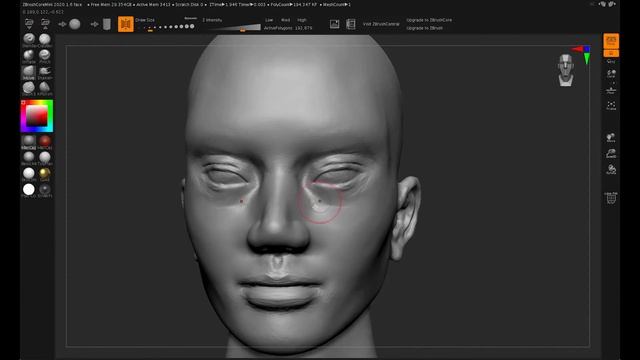Click the green axis cone of the gizmo
This screenshot has height=360, width=640.
pyautogui.click(x=587, y=59)
